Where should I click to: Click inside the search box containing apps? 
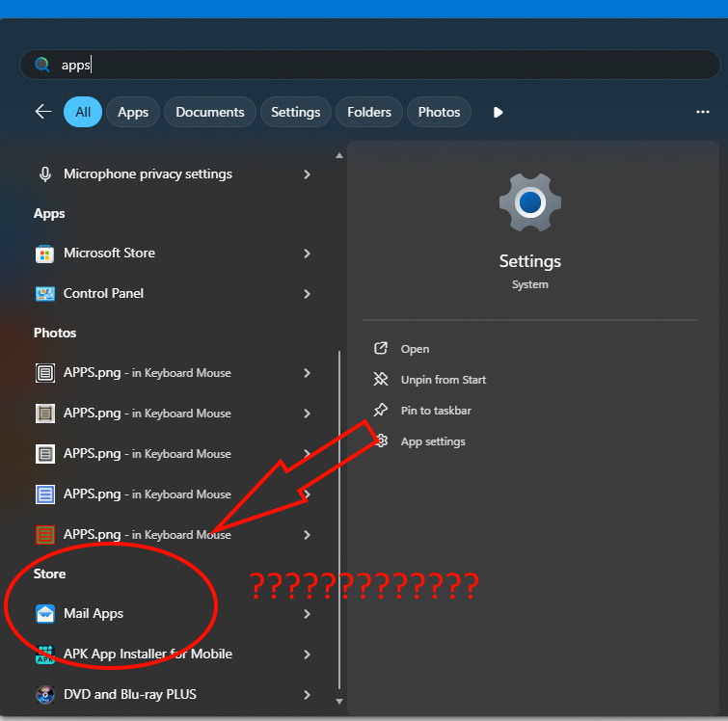pos(370,65)
